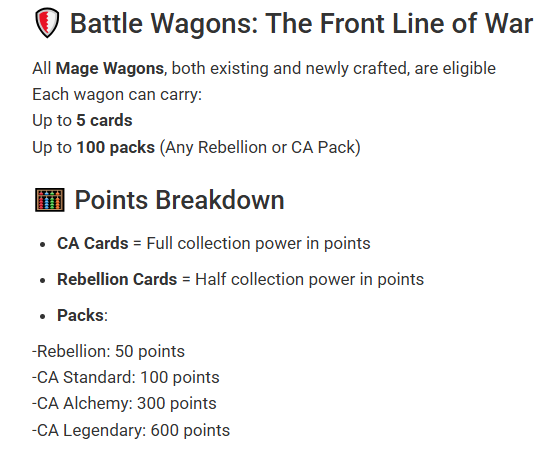The height and width of the screenshot is (454, 559).
Task: Click the bold '5 cards' text
Action: [x=104, y=120]
